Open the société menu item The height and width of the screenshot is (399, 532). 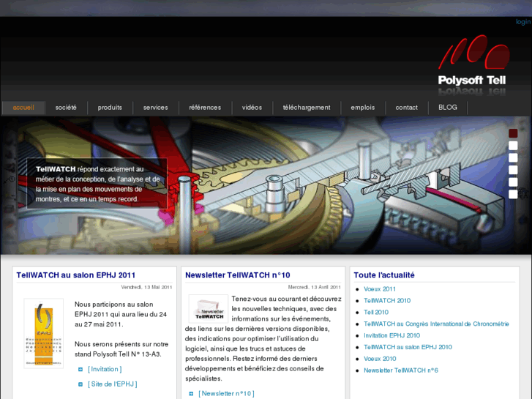tap(66, 108)
